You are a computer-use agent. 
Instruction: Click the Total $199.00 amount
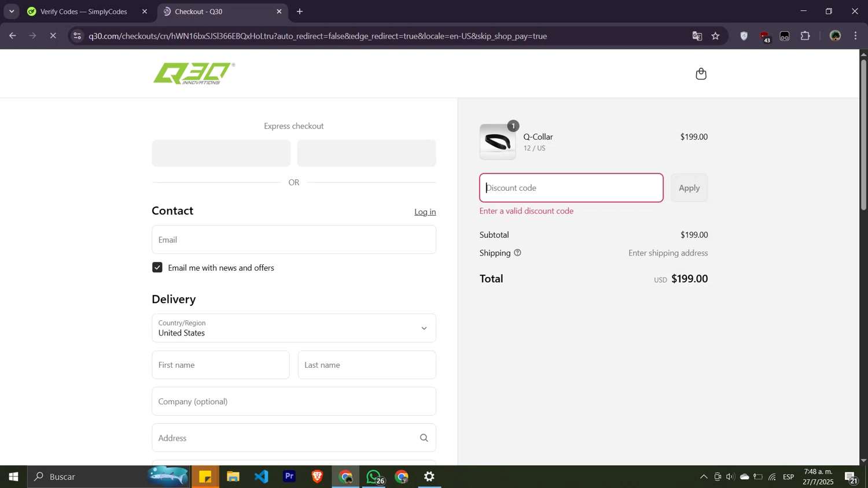point(689,279)
